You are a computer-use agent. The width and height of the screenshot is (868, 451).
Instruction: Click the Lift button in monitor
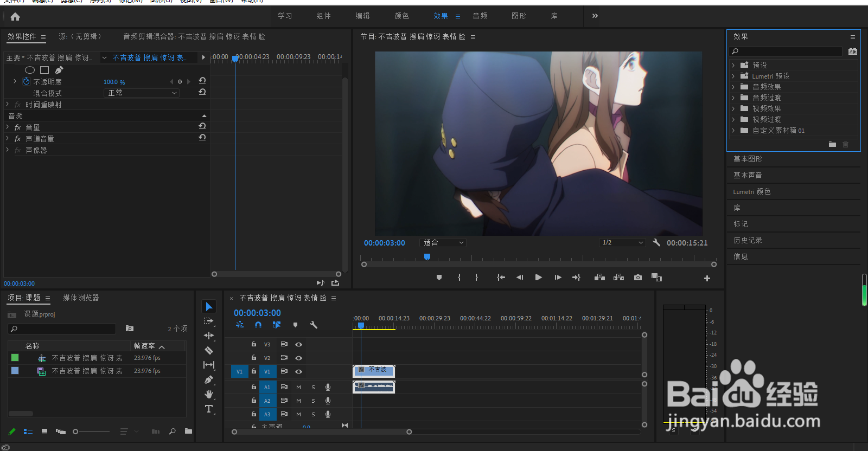pyautogui.click(x=599, y=278)
